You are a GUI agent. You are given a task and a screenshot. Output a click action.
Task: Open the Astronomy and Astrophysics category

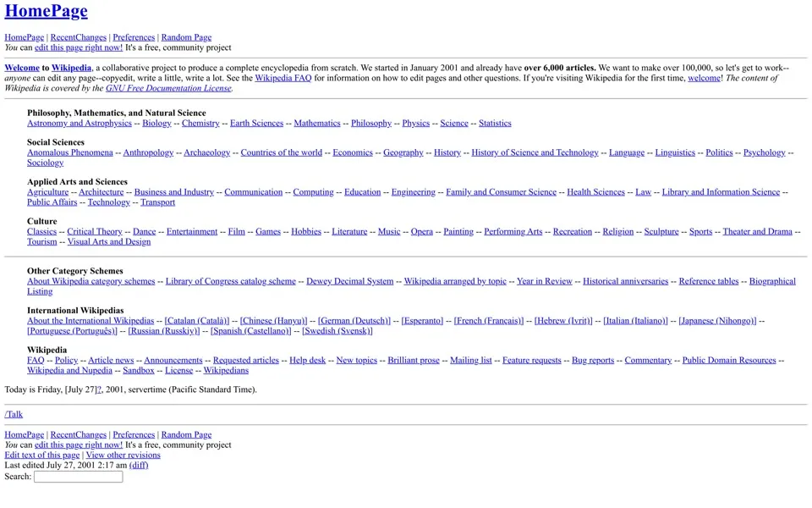click(80, 123)
